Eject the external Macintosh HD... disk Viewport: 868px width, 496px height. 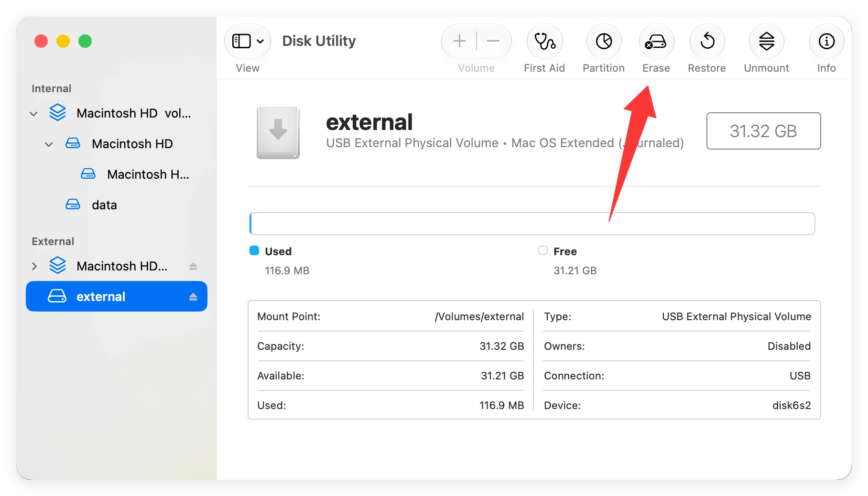193,266
